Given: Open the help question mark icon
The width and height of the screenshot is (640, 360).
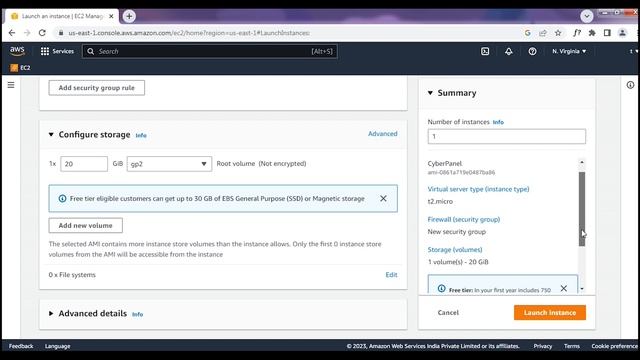Looking at the screenshot, I should pyautogui.click(x=532, y=51).
